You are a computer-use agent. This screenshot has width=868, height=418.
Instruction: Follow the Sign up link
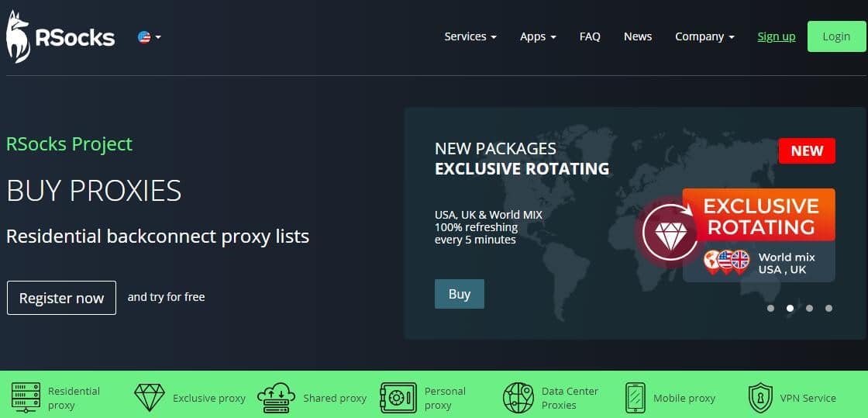(776, 36)
